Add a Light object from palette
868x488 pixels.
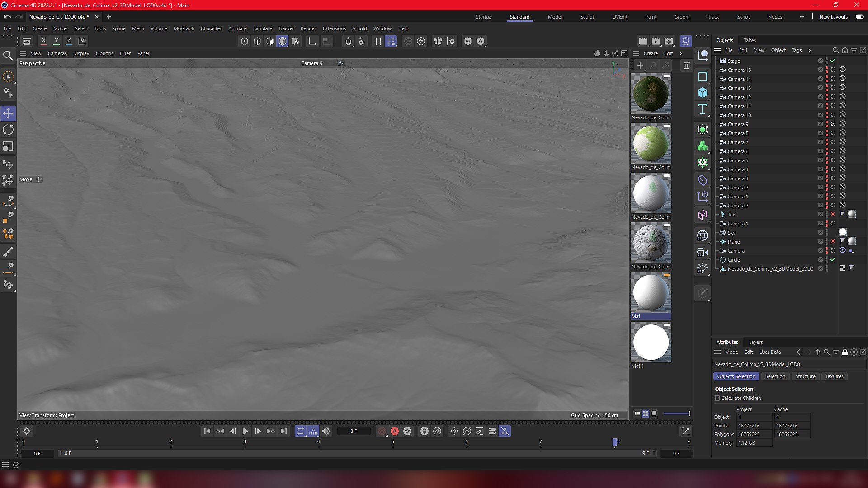click(703, 268)
